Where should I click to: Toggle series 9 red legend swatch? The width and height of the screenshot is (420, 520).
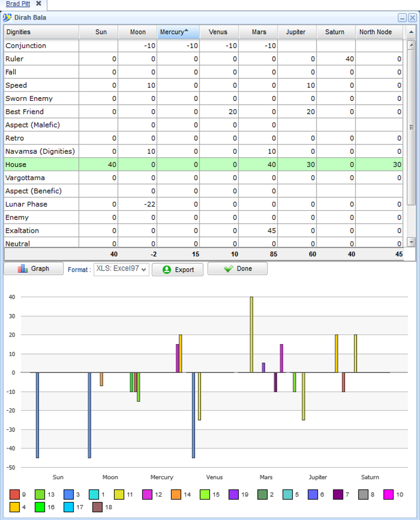coord(15,494)
